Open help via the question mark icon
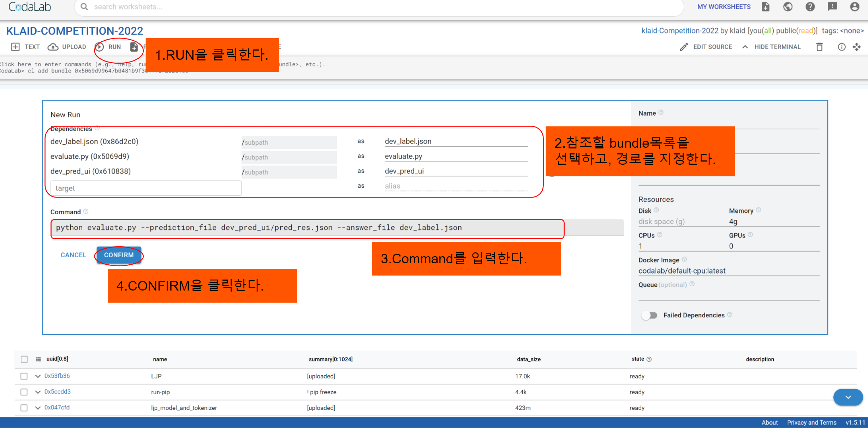This screenshot has width=868, height=428. (810, 7)
